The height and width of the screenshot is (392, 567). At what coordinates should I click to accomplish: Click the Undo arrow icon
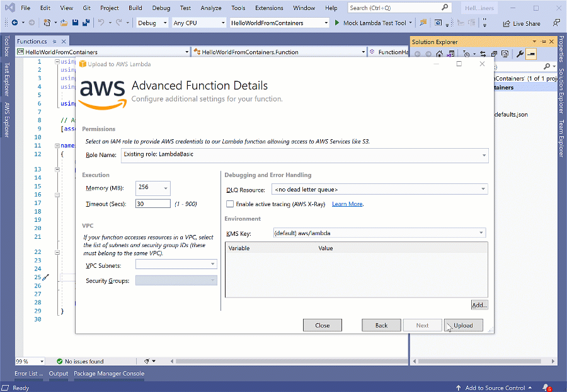(x=101, y=23)
